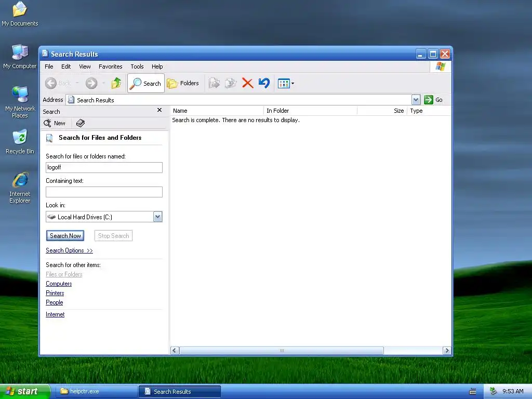Click the Stop Search button
The image size is (532, 399).
113,236
